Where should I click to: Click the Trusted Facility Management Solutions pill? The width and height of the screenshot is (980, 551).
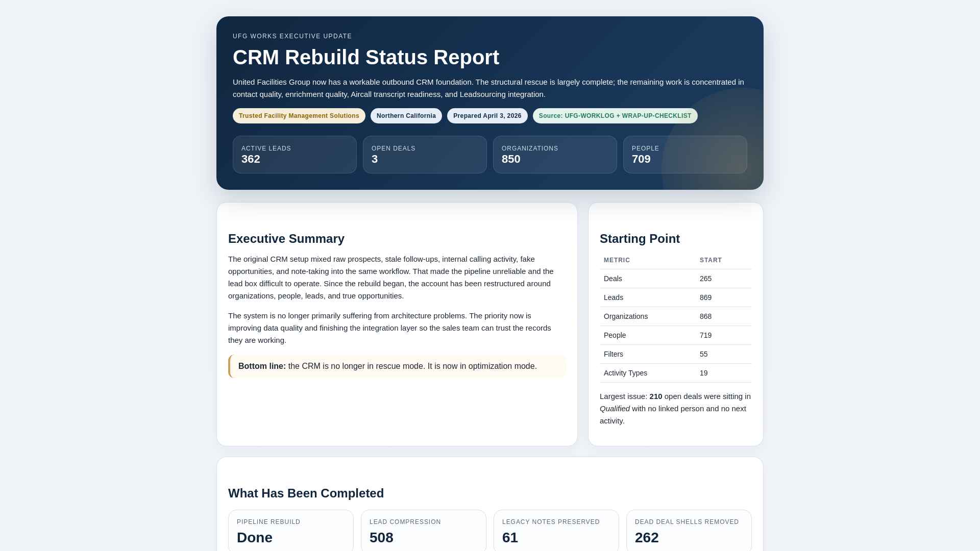[x=299, y=116]
